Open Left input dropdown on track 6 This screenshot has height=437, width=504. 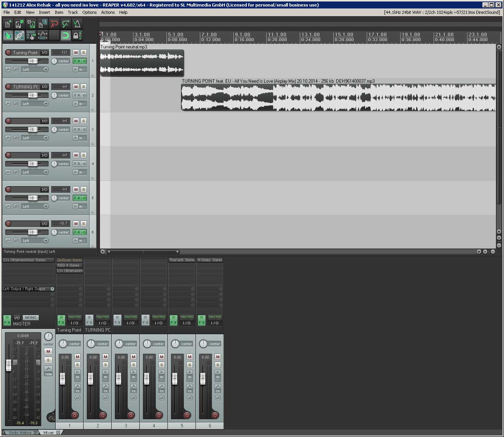pyautogui.click(x=35, y=241)
